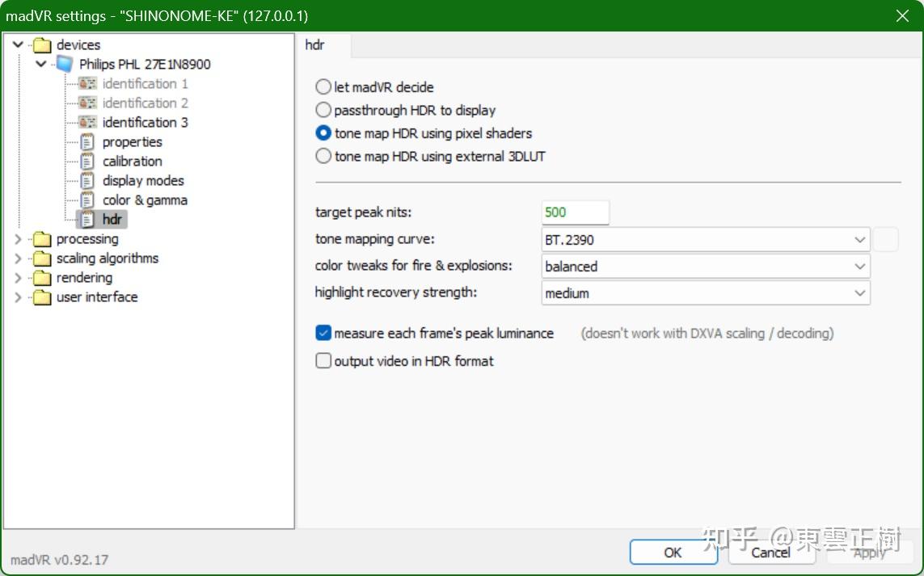Select the 'identification 1' tree entry

[145, 84]
